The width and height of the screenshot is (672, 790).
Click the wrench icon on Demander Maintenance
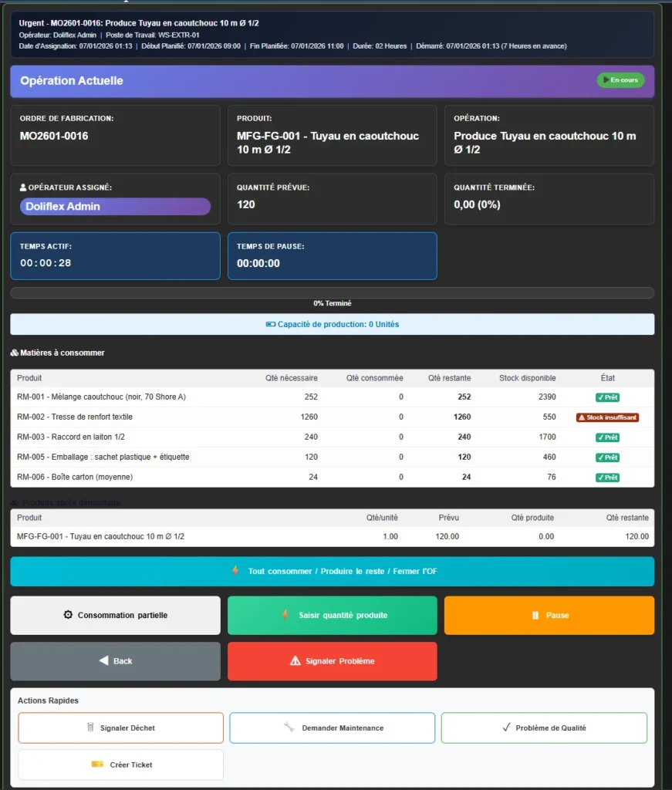[289, 728]
